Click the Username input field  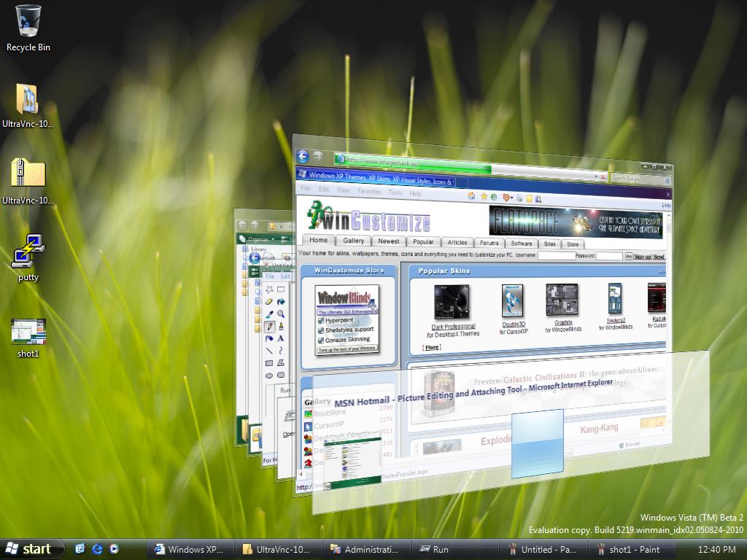tap(556, 256)
